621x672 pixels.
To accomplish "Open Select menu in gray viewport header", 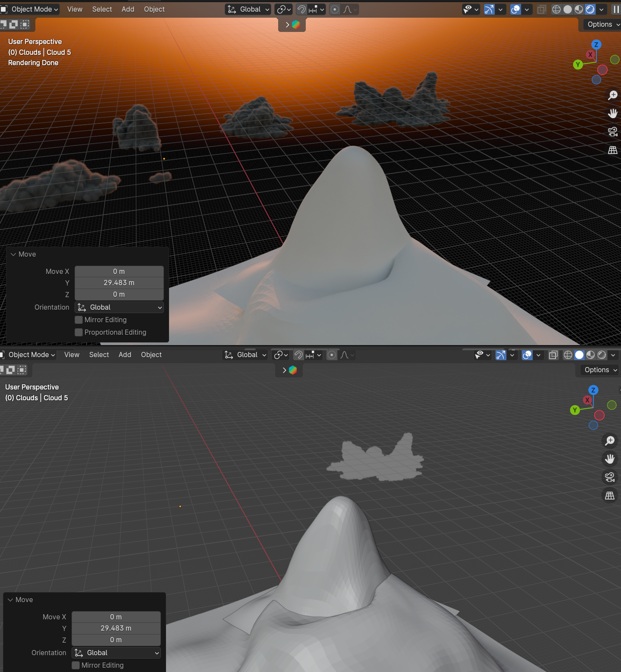I will tap(99, 355).
